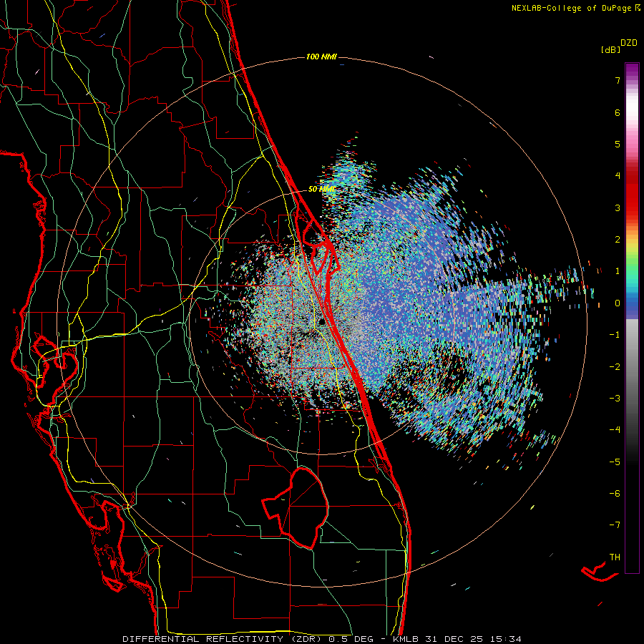
Task: Click the 31 DEC 25 date in the caption
Action: pyautogui.click(x=454, y=639)
